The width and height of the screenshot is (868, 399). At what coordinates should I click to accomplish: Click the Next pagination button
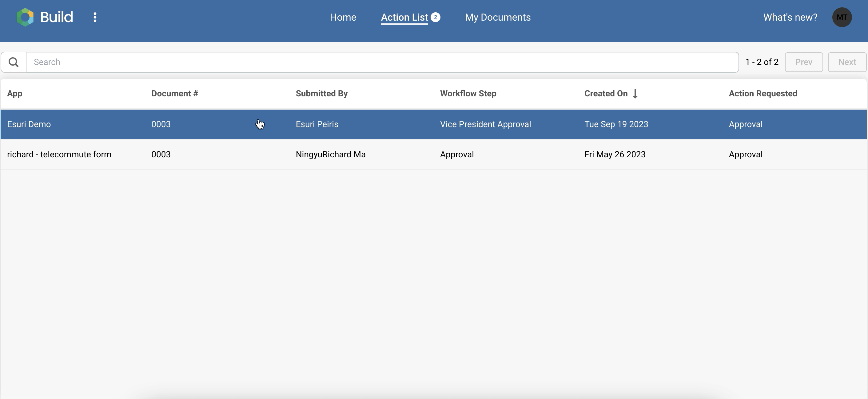(x=847, y=62)
